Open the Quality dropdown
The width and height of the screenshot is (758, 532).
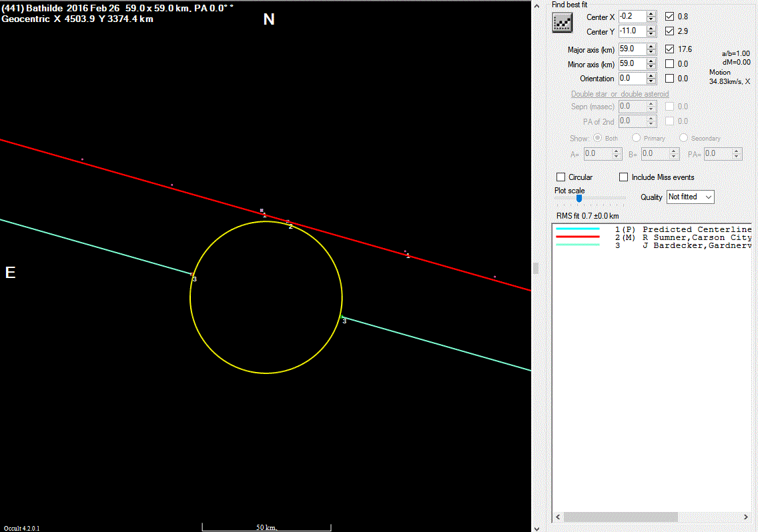(691, 197)
